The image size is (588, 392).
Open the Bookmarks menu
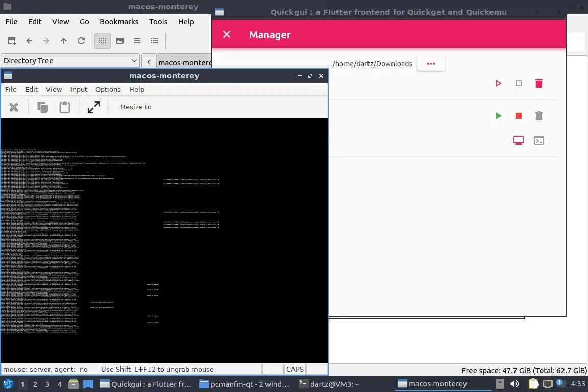119,22
